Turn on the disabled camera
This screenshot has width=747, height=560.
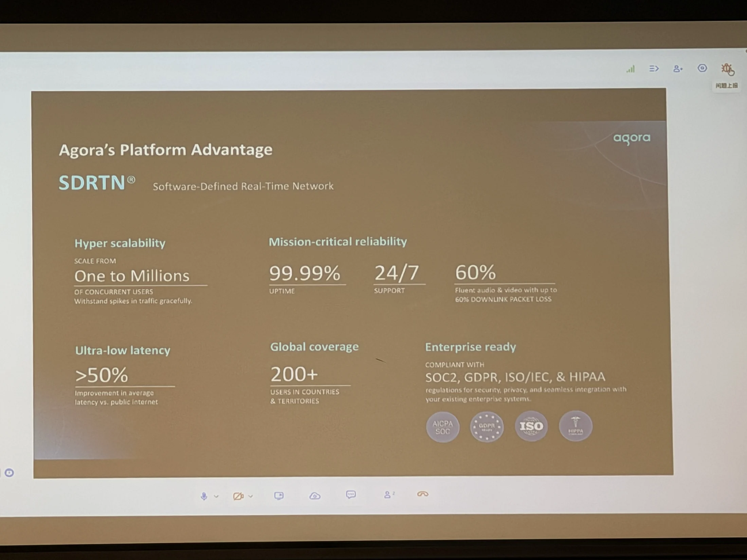tap(238, 496)
